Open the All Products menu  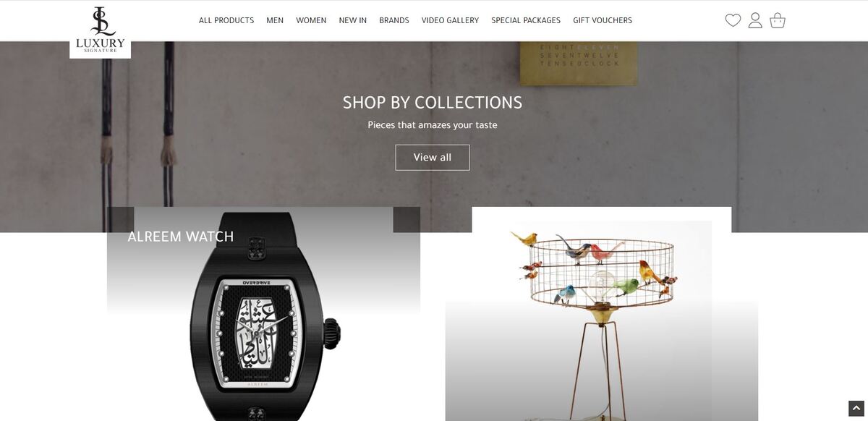coord(226,20)
